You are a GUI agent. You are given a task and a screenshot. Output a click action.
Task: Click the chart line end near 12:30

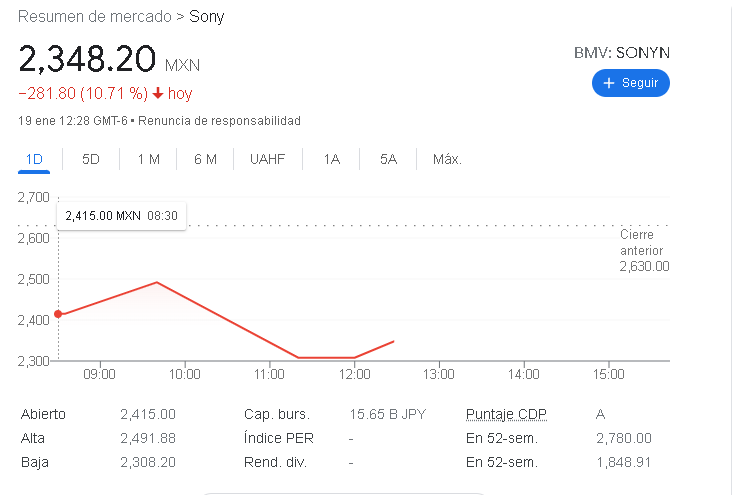(393, 342)
